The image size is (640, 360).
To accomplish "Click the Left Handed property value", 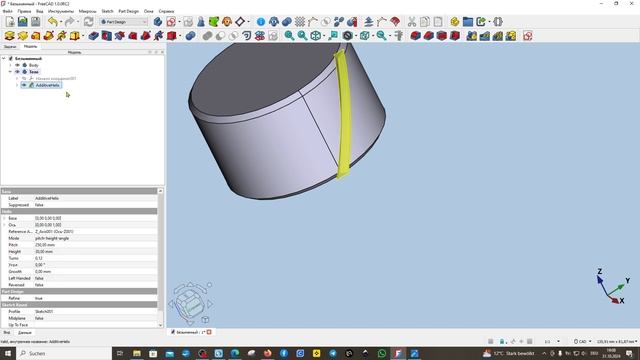I will click(96, 278).
